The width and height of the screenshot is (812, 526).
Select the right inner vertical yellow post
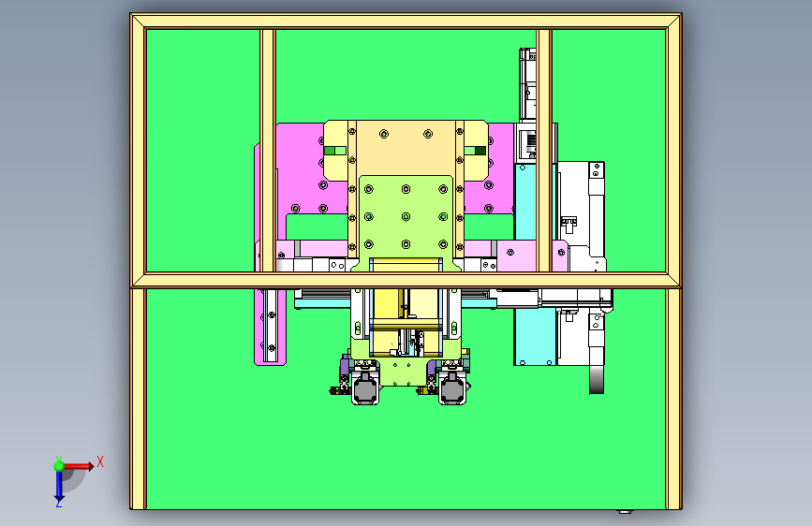click(x=544, y=151)
